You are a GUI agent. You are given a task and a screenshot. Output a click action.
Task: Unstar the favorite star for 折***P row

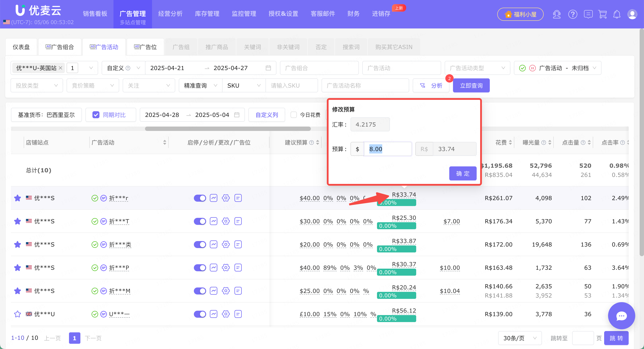(x=18, y=268)
